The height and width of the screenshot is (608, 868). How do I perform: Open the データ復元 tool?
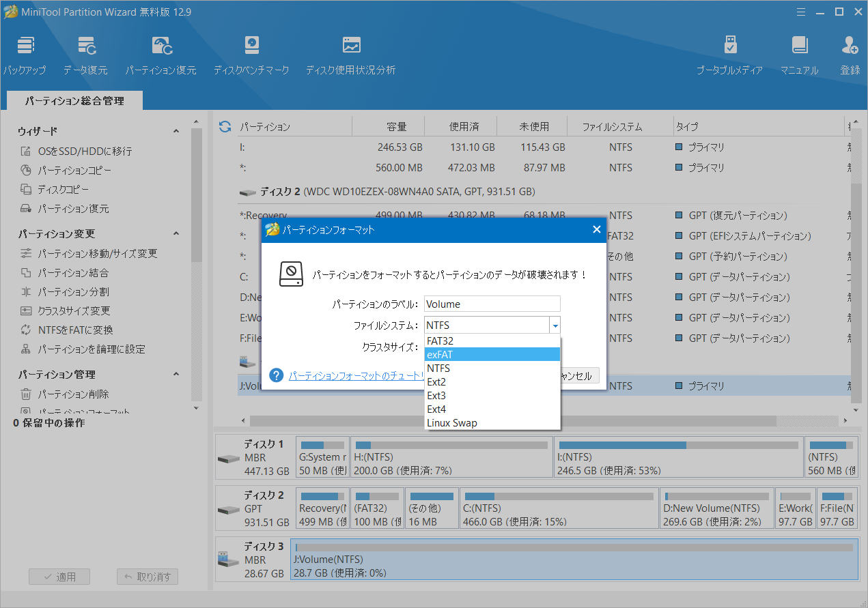[x=85, y=55]
